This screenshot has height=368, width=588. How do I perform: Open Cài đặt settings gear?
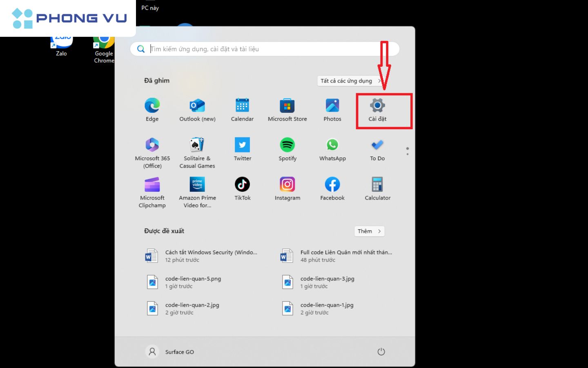377,110
